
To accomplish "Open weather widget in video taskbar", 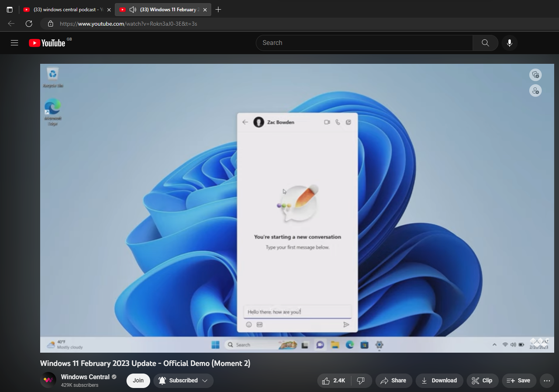I will tap(65, 344).
